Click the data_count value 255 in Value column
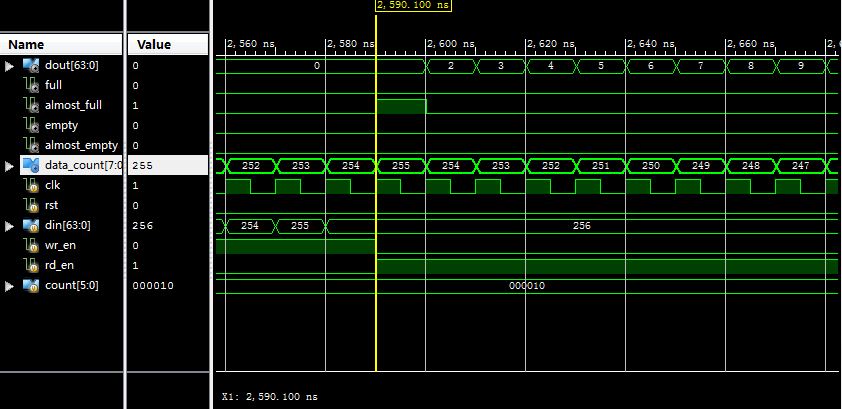This screenshot has height=409, width=842. 142,166
